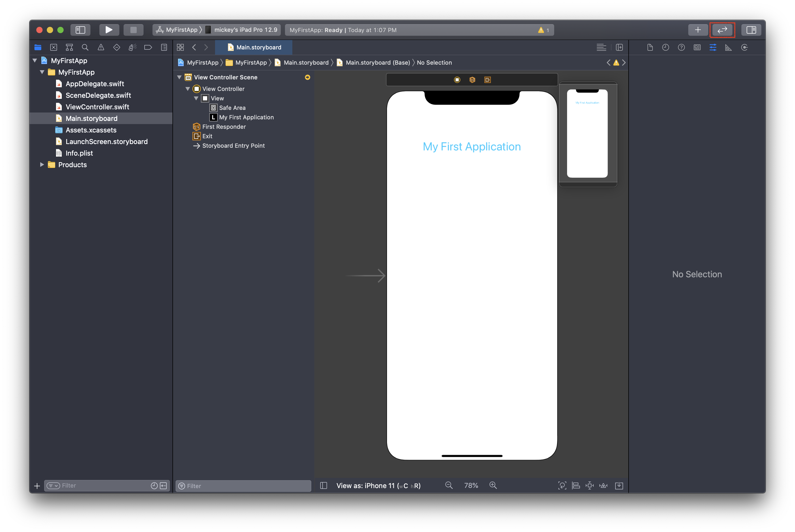Screen dimensions: 795x532
Task: Toggle the navigator panel visibility
Action: (80, 30)
